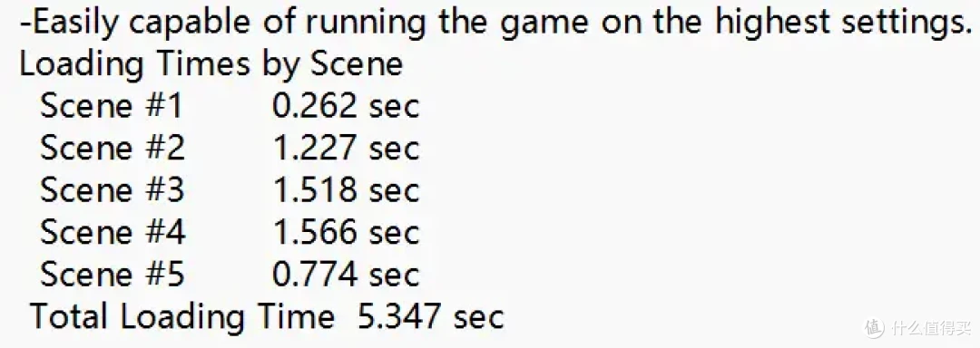The width and height of the screenshot is (980, 348).
Task: Click the 1.227 sec loading time
Action: (x=345, y=148)
